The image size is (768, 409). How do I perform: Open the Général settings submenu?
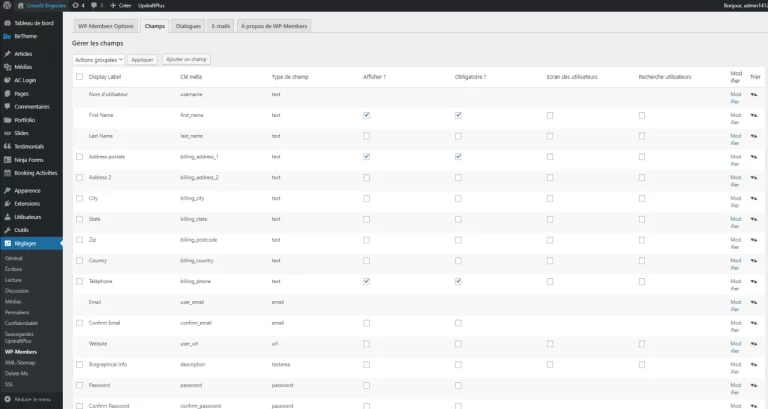coord(14,258)
